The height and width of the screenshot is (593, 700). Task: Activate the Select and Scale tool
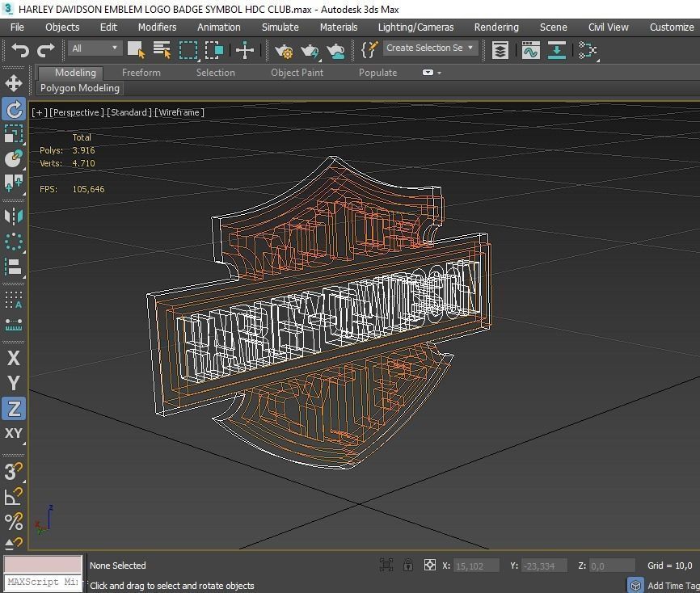(x=14, y=134)
